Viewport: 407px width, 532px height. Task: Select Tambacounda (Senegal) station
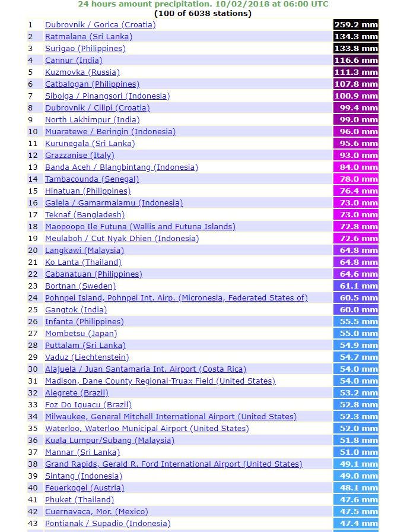tap(92, 179)
